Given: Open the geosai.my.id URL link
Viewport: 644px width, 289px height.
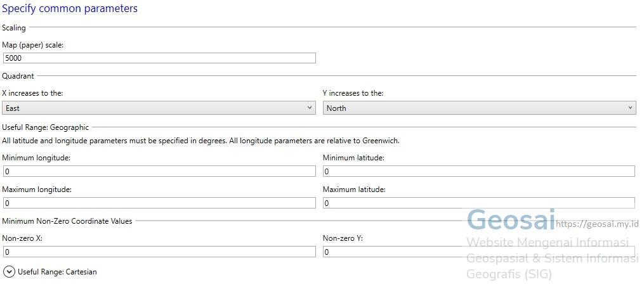Looking at the screenshot, I should (597, 224).
